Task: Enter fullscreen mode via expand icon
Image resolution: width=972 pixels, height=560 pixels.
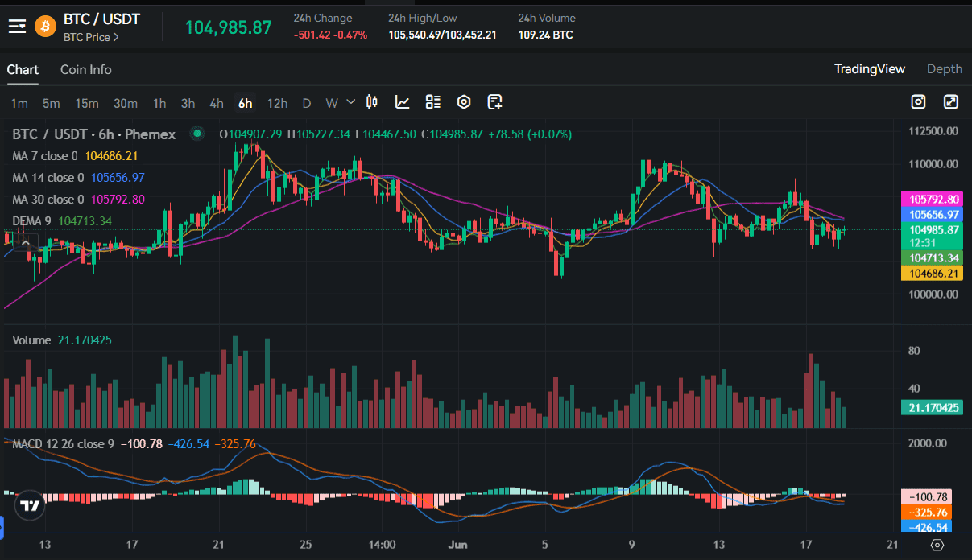Action: 951,102
